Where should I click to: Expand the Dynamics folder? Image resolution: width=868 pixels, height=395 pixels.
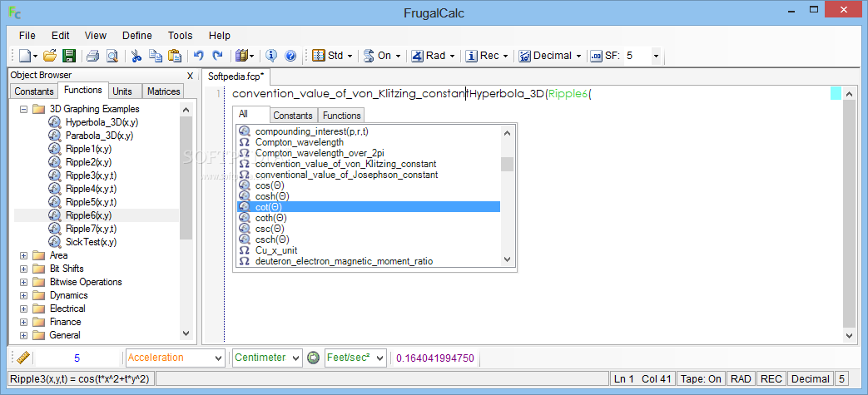tap(23, 295)
